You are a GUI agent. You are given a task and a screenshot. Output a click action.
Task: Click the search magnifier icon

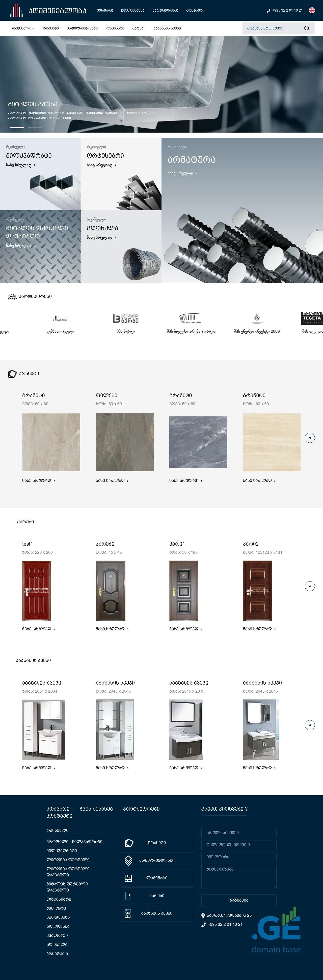tap(307, 28)
